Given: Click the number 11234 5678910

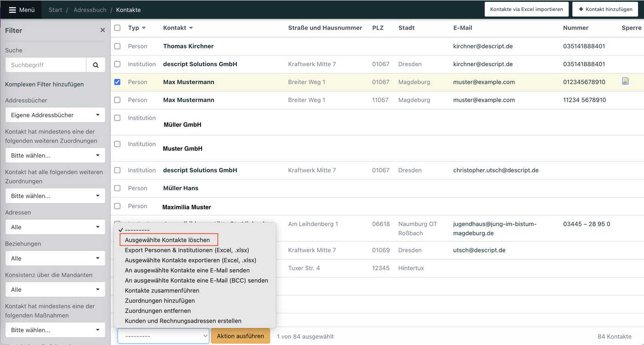Looking at the screenshot, I should coord(585,100).
